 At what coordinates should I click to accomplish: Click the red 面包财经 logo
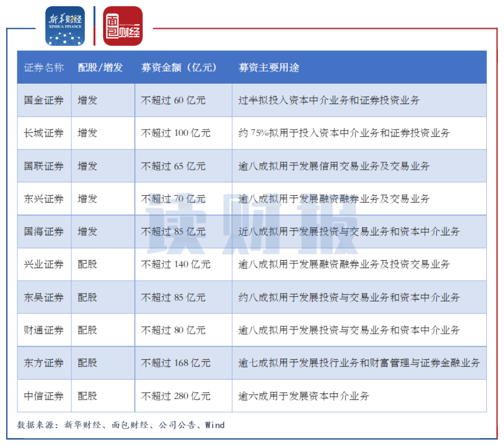(x=123, y=26)
